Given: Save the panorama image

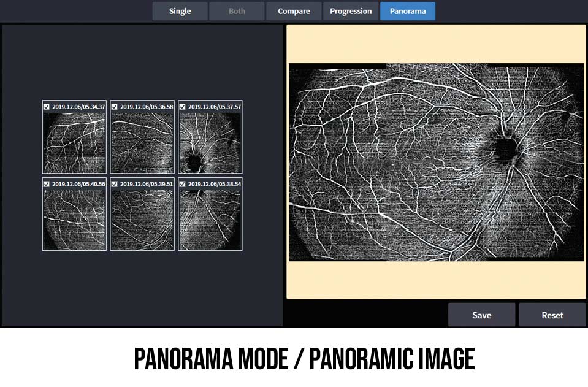Looking at the screenshot, I should (481, 315).
